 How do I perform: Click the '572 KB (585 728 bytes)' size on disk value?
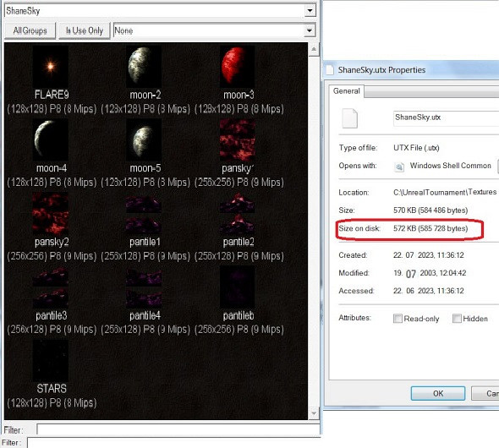(430, 228)
